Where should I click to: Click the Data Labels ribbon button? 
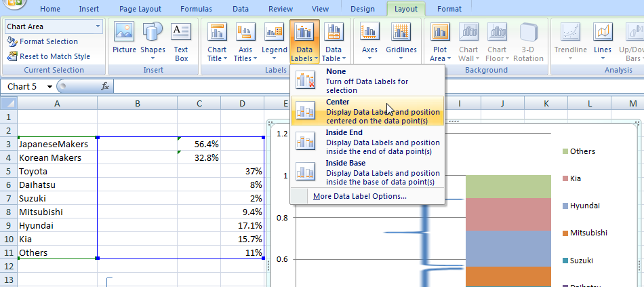coord(304,42)
